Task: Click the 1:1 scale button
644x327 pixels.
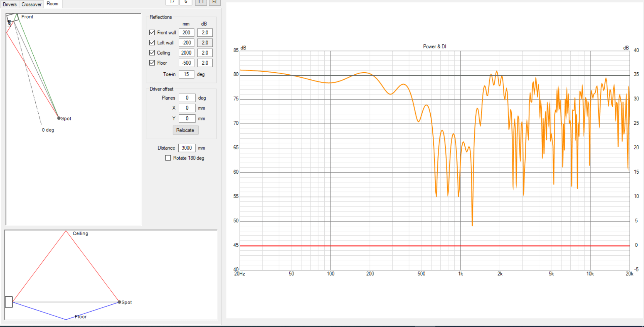Action: coord(201,2)
